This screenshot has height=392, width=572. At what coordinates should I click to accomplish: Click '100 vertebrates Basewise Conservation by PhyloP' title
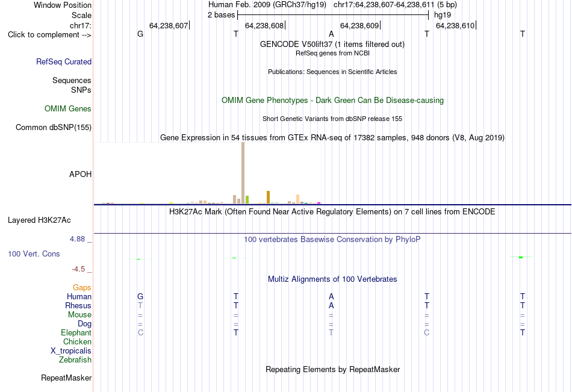coord(332,240)
